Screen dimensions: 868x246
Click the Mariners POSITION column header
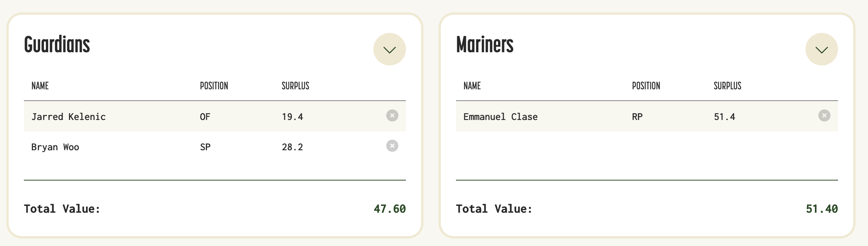coord(646,86)
